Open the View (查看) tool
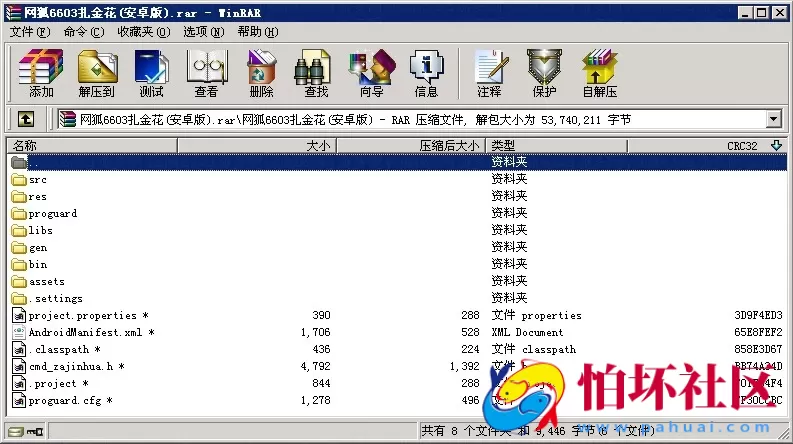The image size is (793, 444). pos(206,73)
